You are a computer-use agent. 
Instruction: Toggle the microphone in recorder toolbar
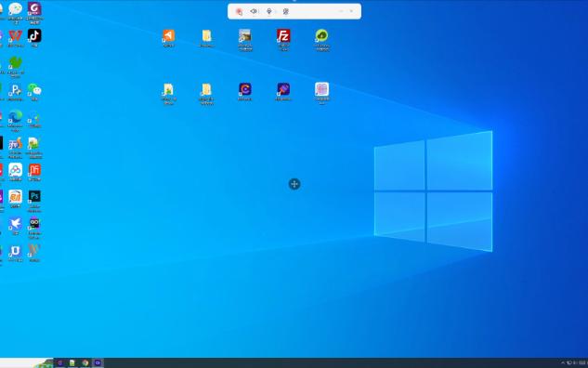click(269, 12)
